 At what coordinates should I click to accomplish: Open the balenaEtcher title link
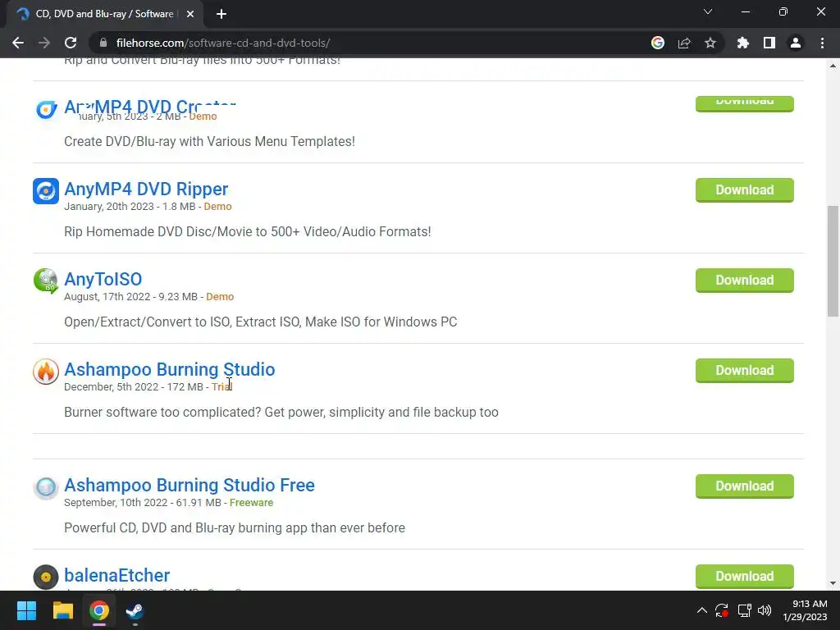116,575
